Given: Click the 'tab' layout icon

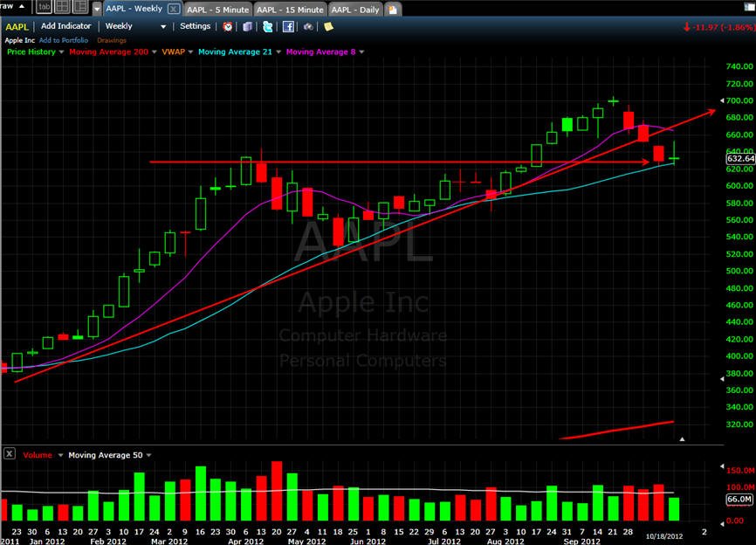Looking at the screenshot, I should (44, 7).
